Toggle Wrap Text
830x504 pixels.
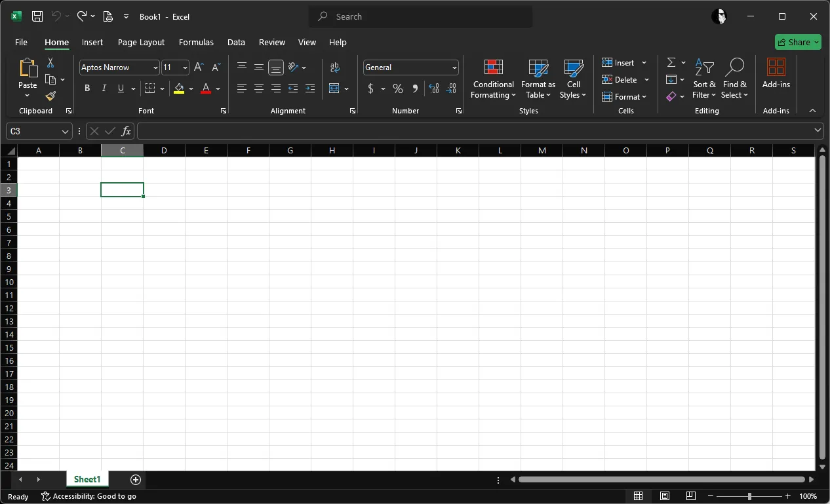pyautogui.click(x=335, y=67)
